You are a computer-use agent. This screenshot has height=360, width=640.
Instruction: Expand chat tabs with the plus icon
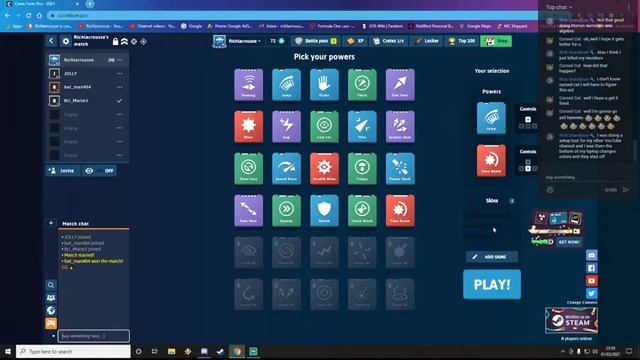point(51,223)
